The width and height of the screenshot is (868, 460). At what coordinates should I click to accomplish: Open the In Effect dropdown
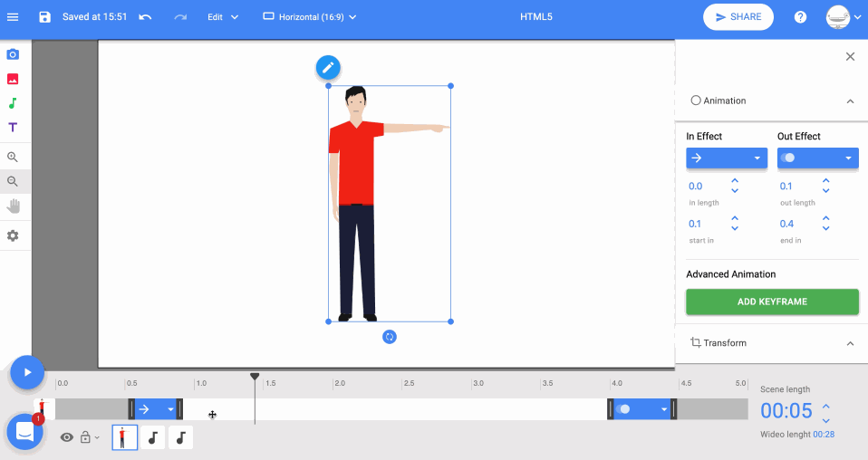(x=727, y=158)
